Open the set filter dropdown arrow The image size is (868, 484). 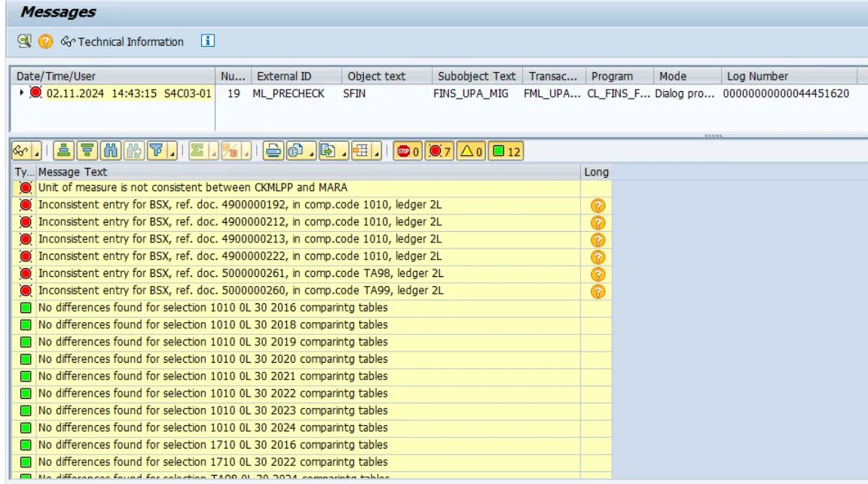coord(173,153)
